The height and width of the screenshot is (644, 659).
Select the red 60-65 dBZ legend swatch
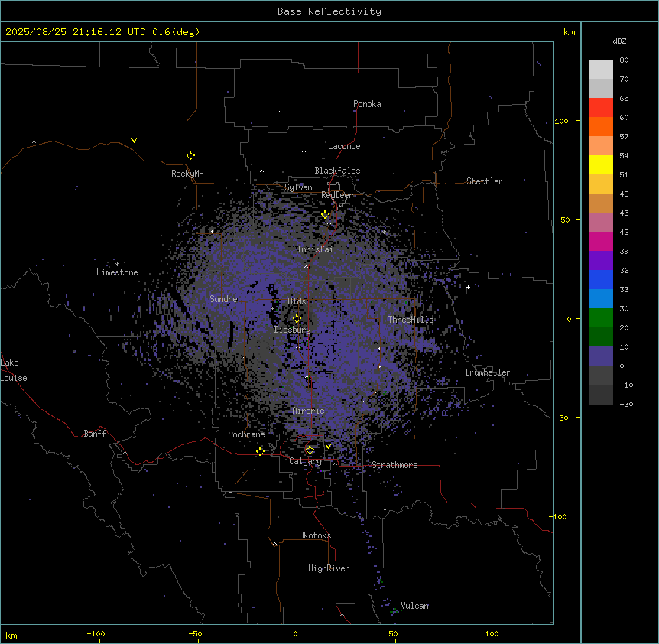[601, 108]
